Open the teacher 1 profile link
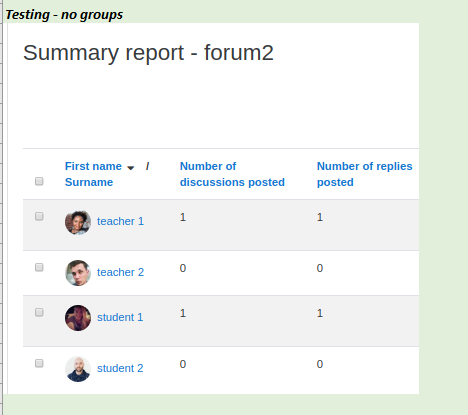The height and width of the screenshot is (415, 468). pos(120,221)
